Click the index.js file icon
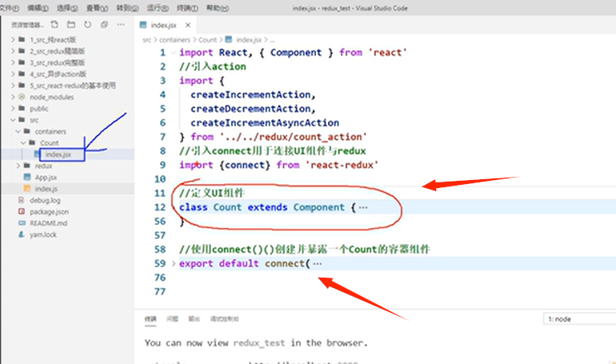Image resolution: width=616 pixels, height=364 pixels. click(27, 189)
